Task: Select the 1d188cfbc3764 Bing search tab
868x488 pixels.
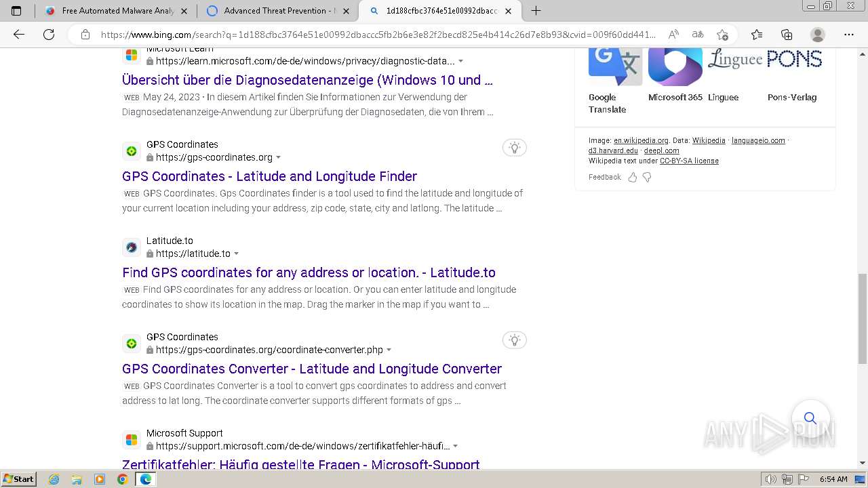Action: click(439, 11)
